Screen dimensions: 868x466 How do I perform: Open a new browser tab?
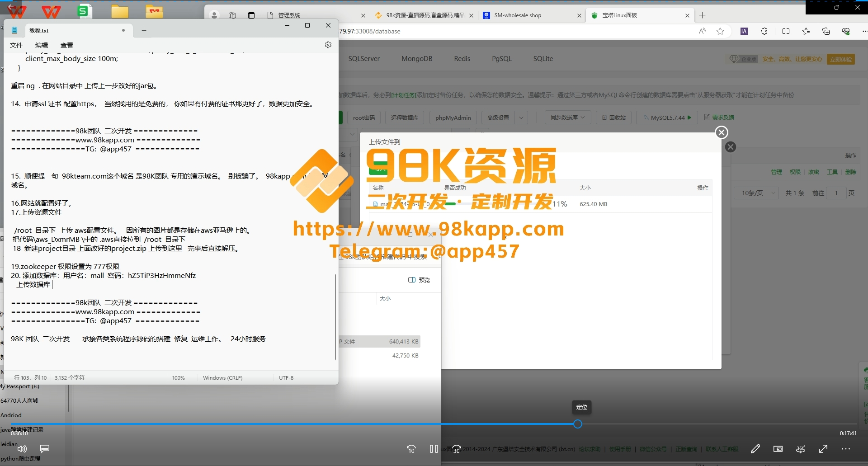point(702,15)
